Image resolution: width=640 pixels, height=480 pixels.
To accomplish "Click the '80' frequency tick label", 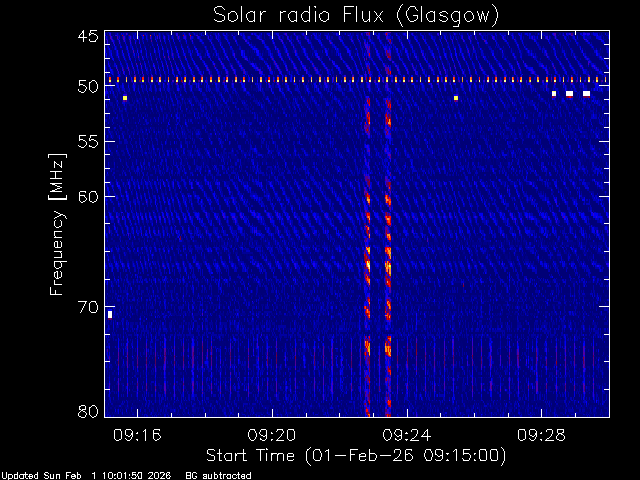I will click(88, 411).
